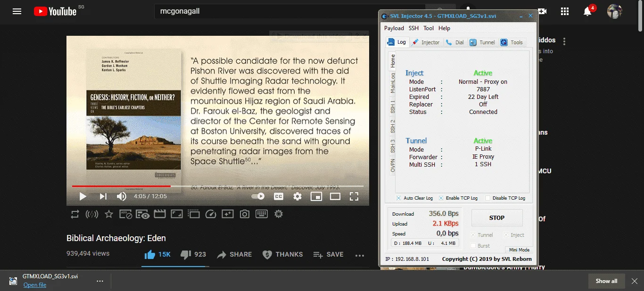Open the player settings gear
The image size is (644, 291).
coord(297,196)
